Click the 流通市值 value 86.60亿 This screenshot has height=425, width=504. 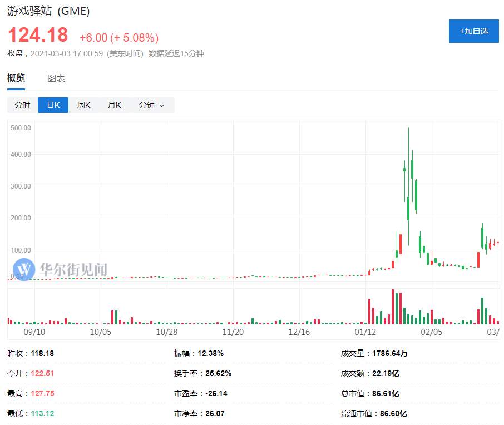[393, 413]
